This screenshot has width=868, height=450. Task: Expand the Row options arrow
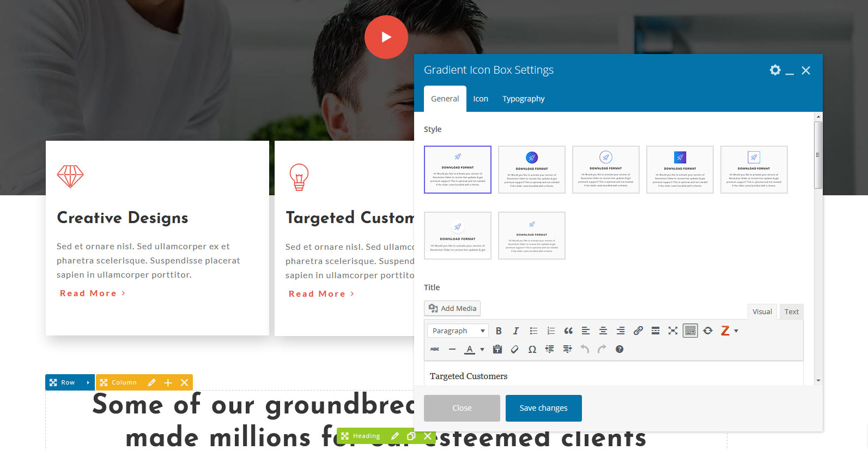tap(88, 382)
